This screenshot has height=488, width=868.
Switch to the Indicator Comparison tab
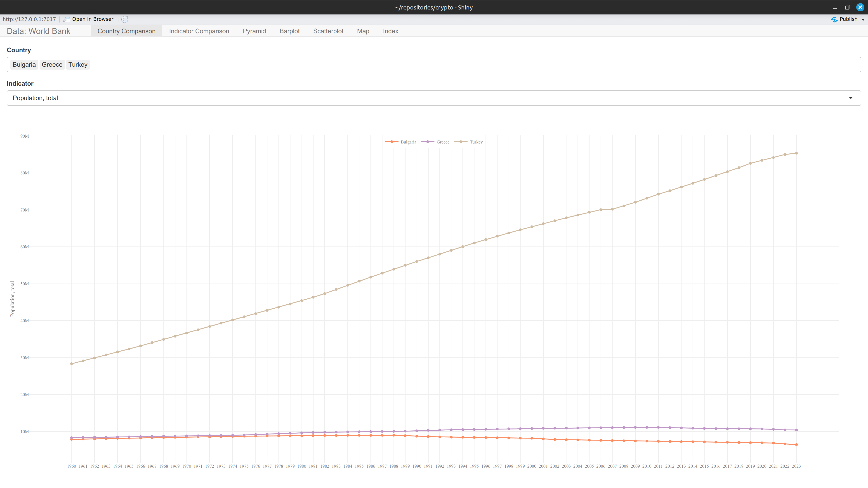click(x=199, y=31)
